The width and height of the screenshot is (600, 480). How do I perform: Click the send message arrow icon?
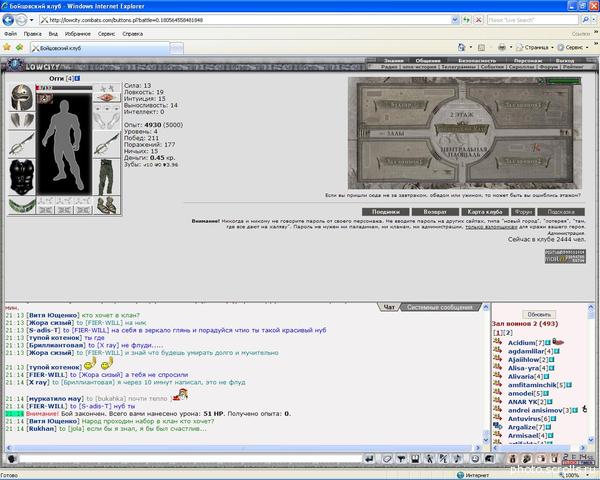tap(369, 459)
